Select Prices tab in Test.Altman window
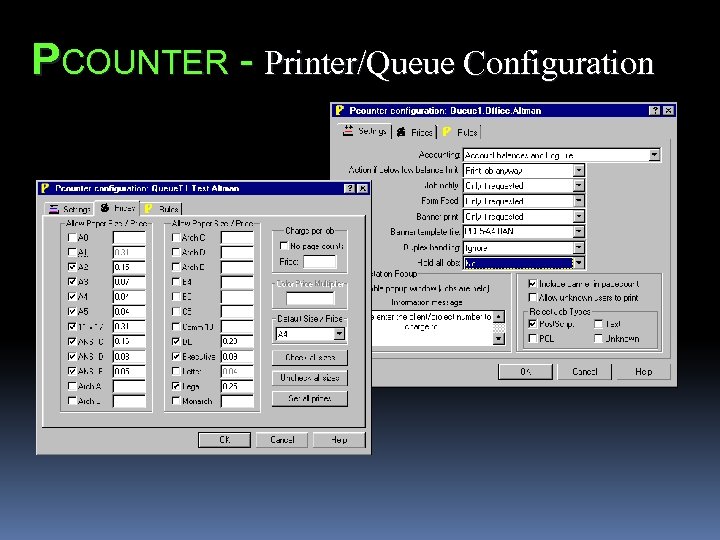 118,208
